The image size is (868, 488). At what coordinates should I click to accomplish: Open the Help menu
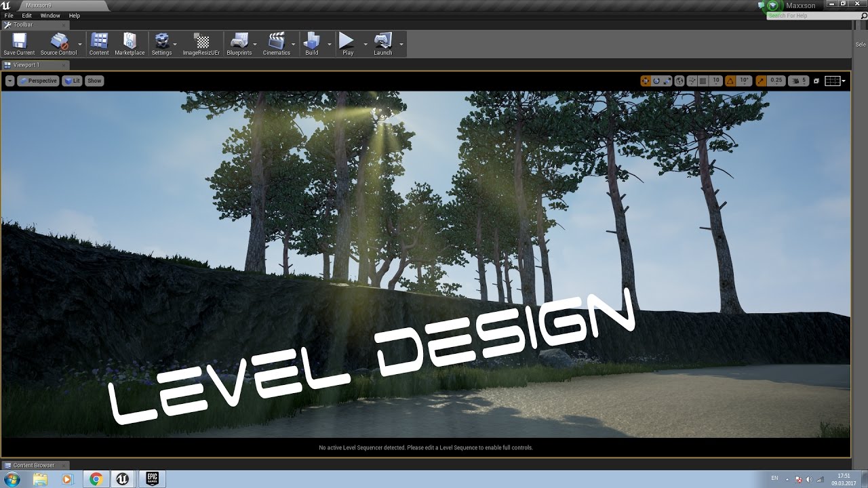[75, 16]
